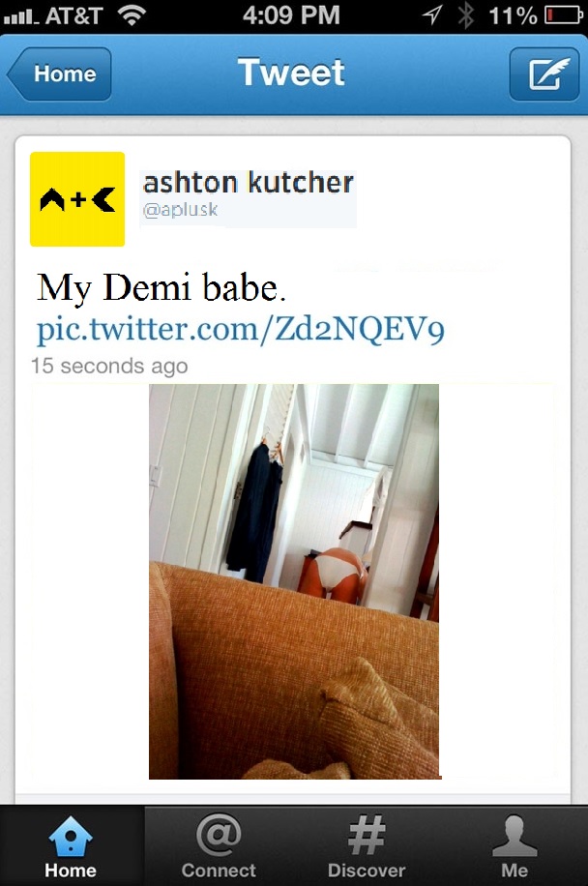Screen dimensions: 588x886
Task: Open the Discover hashtag tab
Action: click(x=367, y=846)
